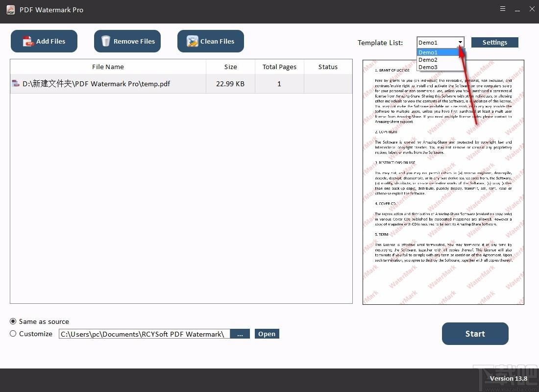Open the hamburger menu in title bar
539x392 pixels.
503,9
